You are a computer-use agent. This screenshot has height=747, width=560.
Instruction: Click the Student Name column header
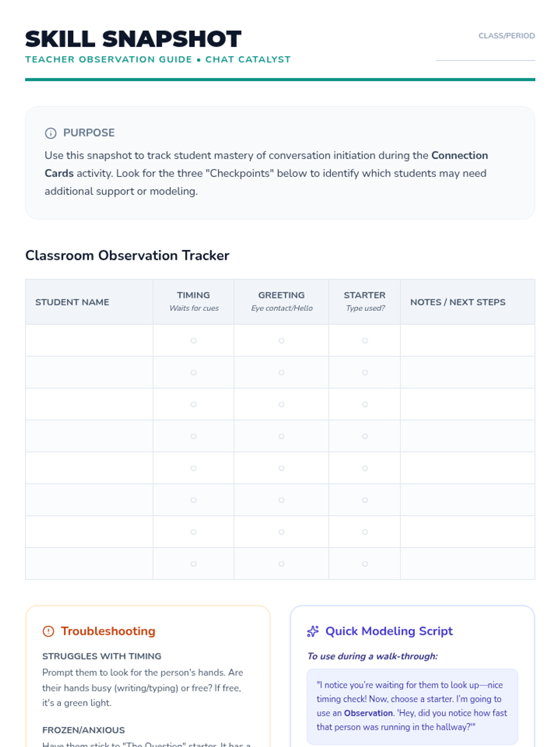coord(72,302)
